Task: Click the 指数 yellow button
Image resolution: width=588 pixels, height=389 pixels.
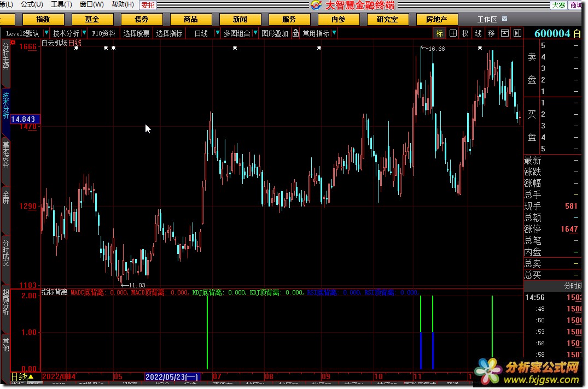Action: 43,19
